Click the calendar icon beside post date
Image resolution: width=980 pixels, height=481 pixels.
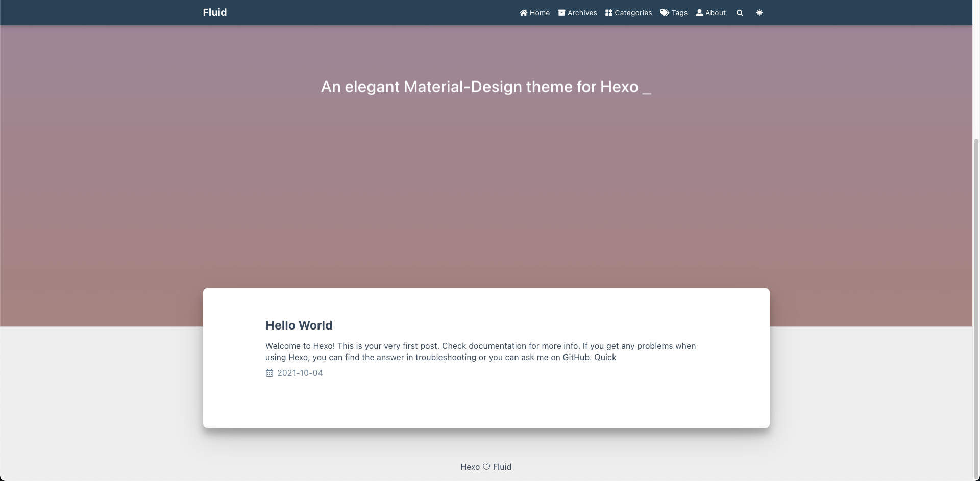pos(269,373)
